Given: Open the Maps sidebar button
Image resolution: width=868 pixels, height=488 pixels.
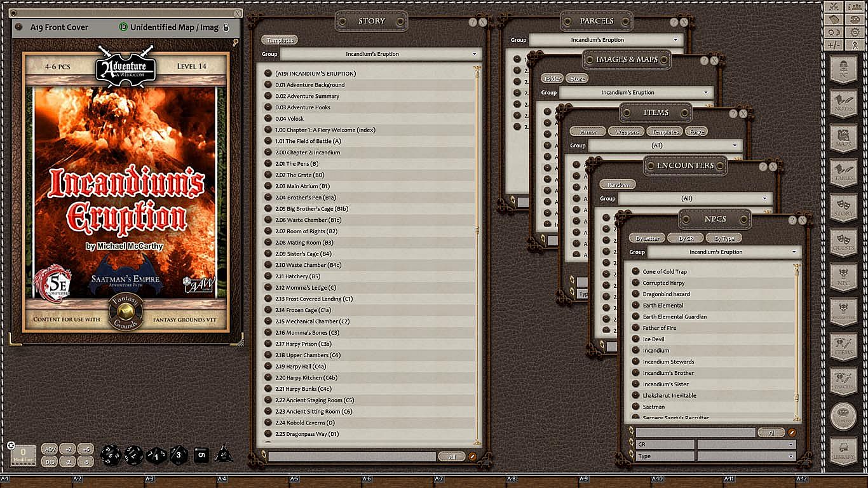Looking at the screenshot, I should coord(844,138).
